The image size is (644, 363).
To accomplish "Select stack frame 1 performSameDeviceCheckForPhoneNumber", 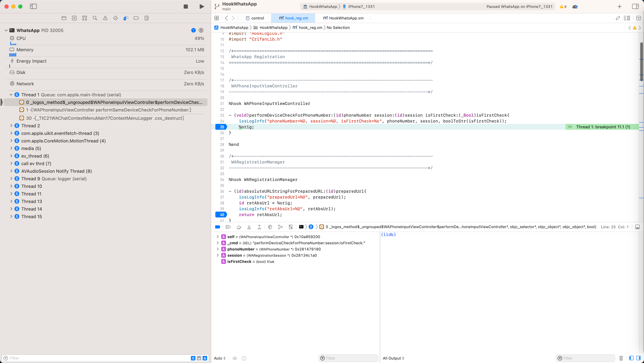I will pos(108,110).
